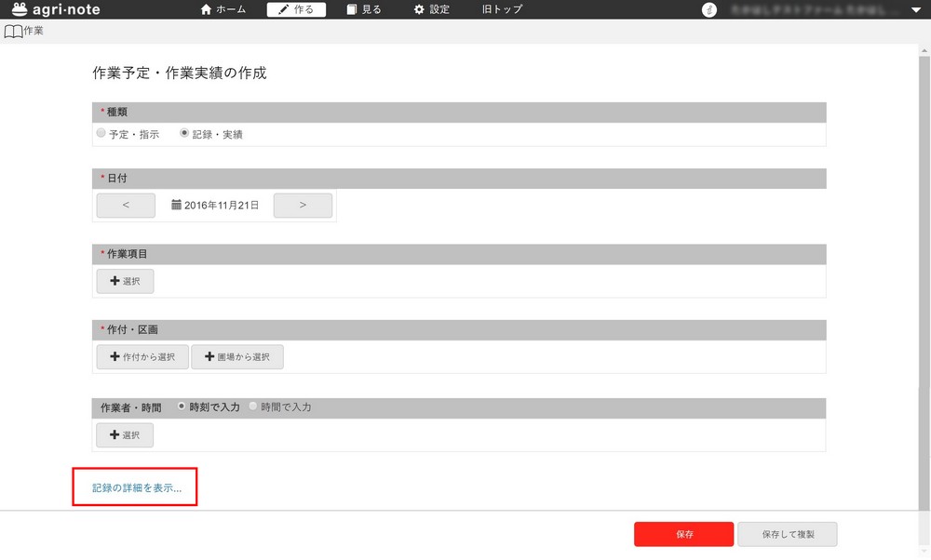Click the work notebook icon in breadcrumb
931x560 pixels.
13,32
